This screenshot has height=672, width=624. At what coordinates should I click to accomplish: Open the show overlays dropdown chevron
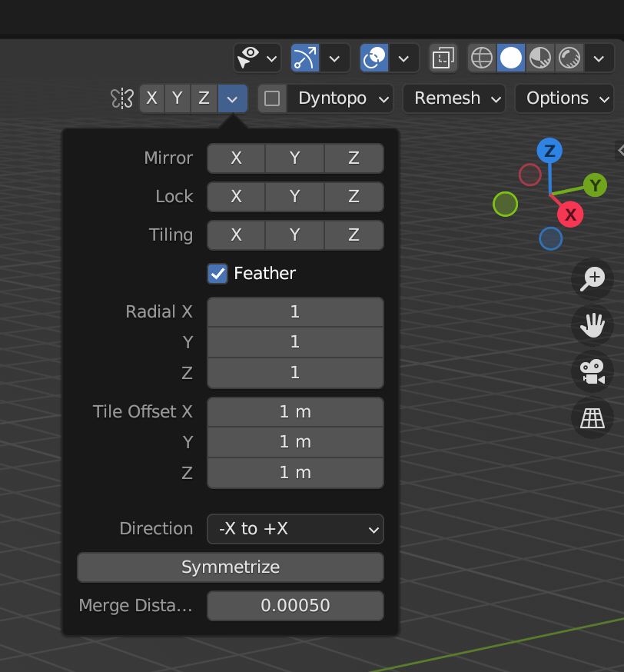[403, 58]
